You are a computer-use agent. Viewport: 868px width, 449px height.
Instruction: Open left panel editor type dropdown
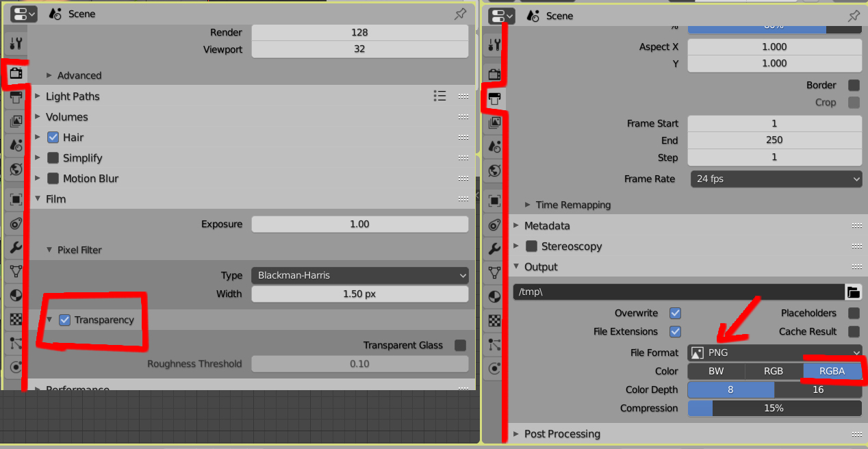tap(23, 14)
